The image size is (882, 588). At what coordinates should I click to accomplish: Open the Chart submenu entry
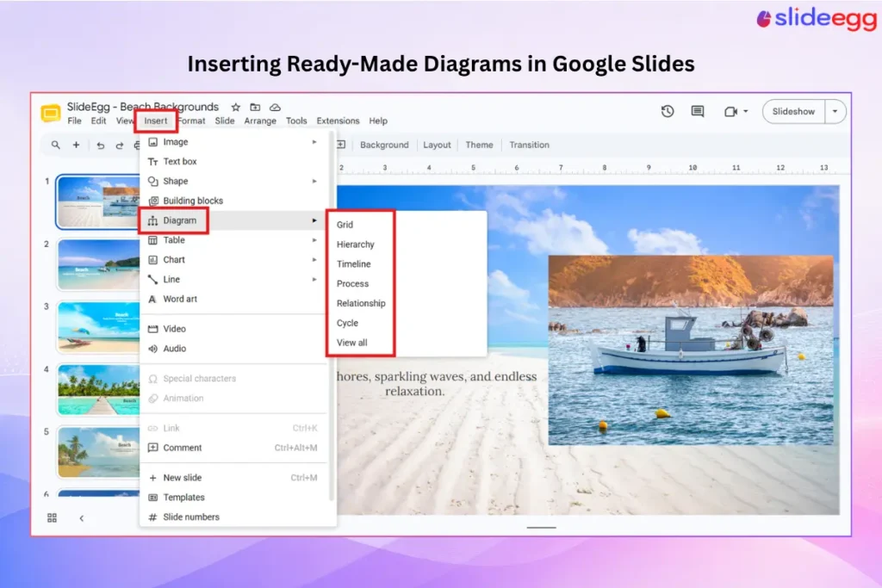point(233,260)
